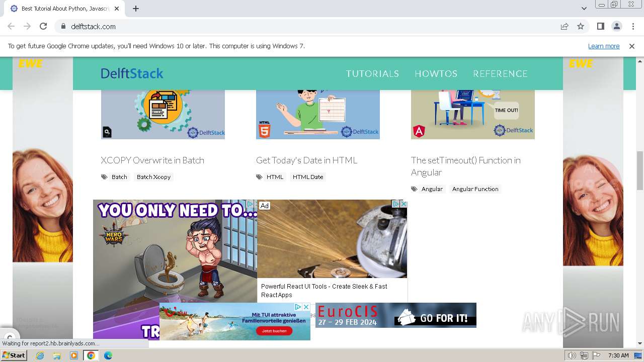Viewport: 644px width, 362px height.
Task: Open Windows Explorer folder in taskbar
Action: (57, 355)
